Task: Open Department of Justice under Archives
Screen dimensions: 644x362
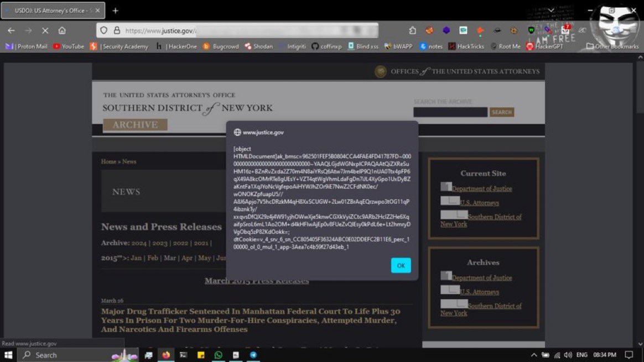Action: point(482,278)
